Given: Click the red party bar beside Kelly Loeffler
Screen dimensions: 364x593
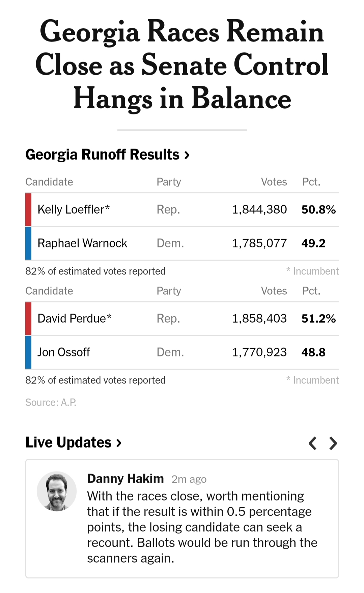Looking at the screenshot, I should click(x=28, y=210).
